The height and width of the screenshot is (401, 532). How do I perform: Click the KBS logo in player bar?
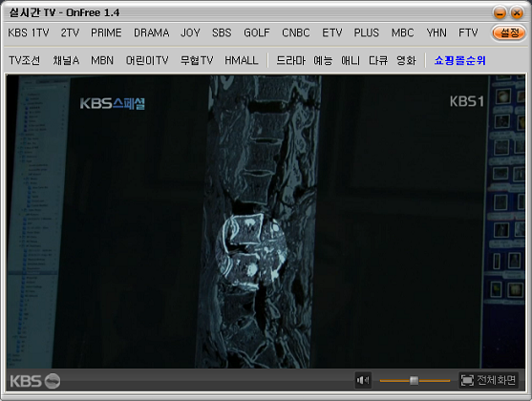click(35, 381)
